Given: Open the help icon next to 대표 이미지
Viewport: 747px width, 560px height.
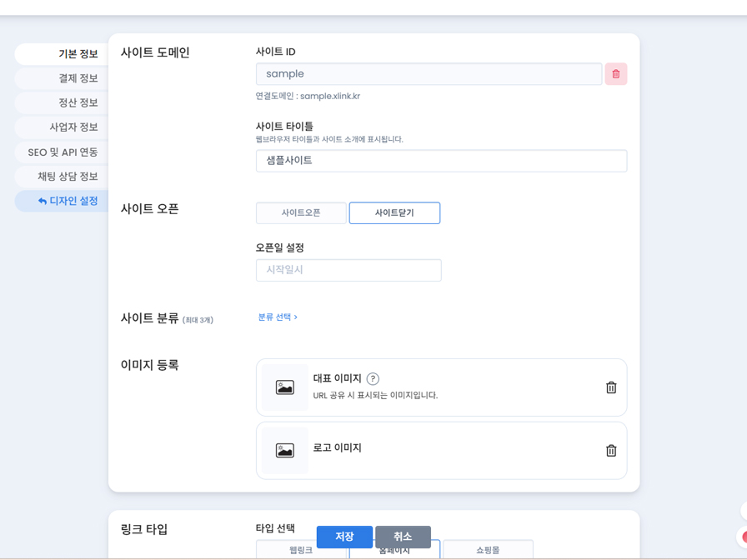Looking at the screenshot, I should [x=373, y=379].
